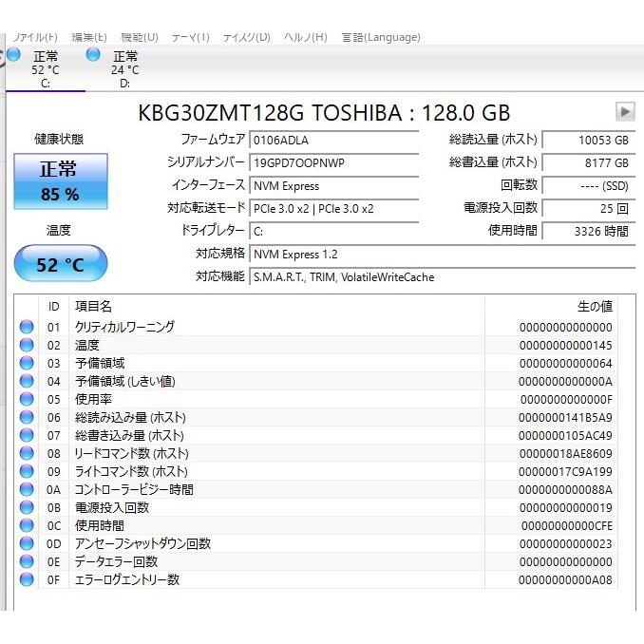
Task: Select the クリティカルワーニング attribute name
Action: point(124,327)
